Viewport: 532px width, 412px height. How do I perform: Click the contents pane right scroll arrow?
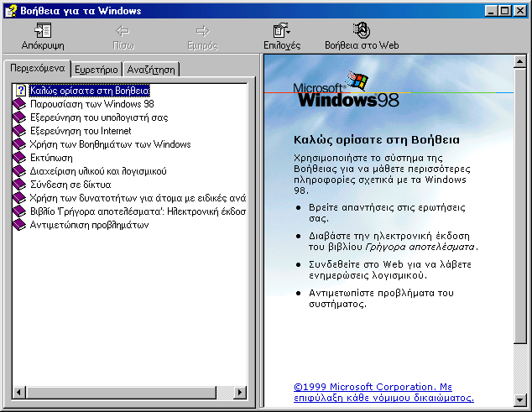(240, 393)
